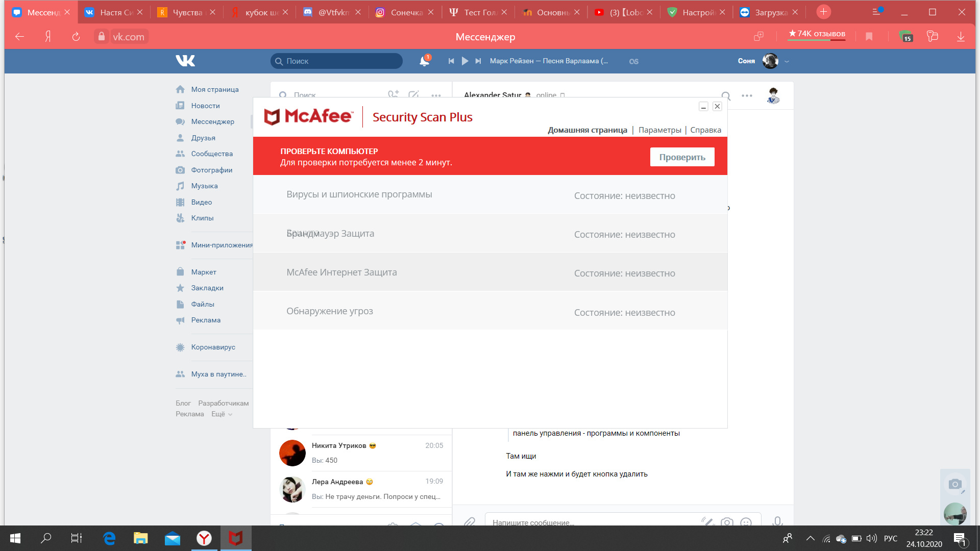The height and width of the screenshot is (551, 980).
Task: Click the attach paperclip icon
Action: pos(469,521)
